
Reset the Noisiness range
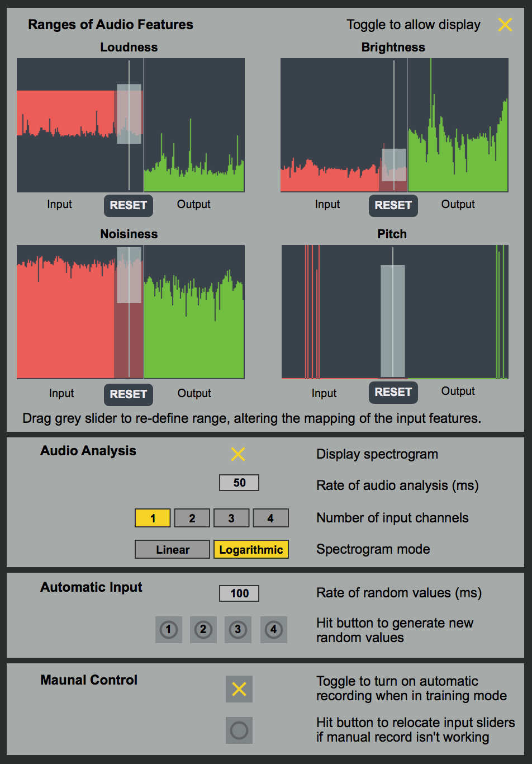[x=129, y=394]
